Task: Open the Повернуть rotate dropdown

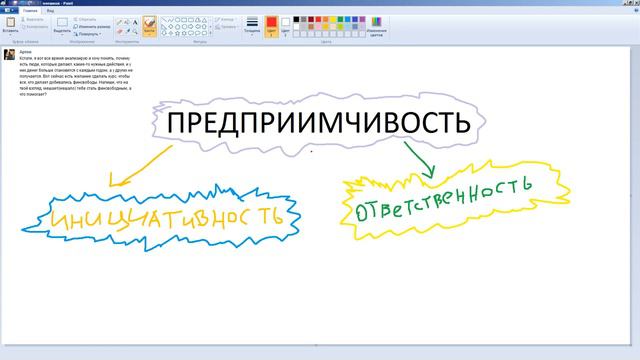Action: point(87,34)
